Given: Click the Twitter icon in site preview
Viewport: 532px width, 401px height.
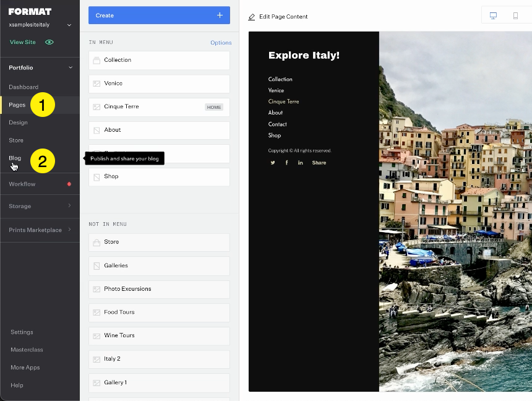Looking at the screenshot, I should click(273, 163).
